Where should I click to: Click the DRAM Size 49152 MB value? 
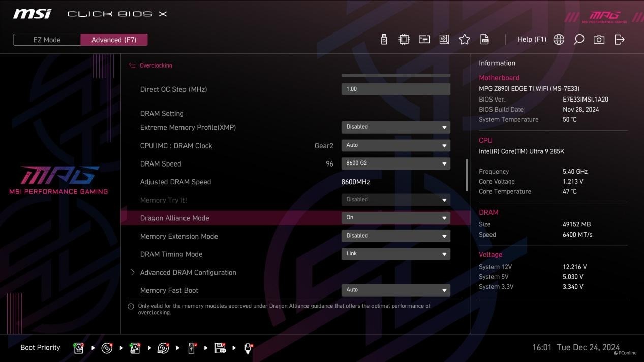point(577,224)
